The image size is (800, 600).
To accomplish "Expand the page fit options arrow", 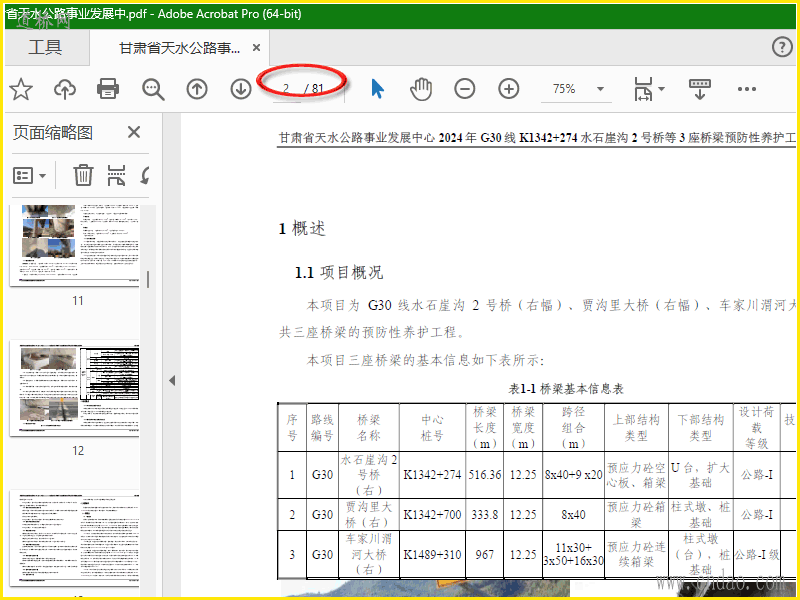I will coord(662,89).
